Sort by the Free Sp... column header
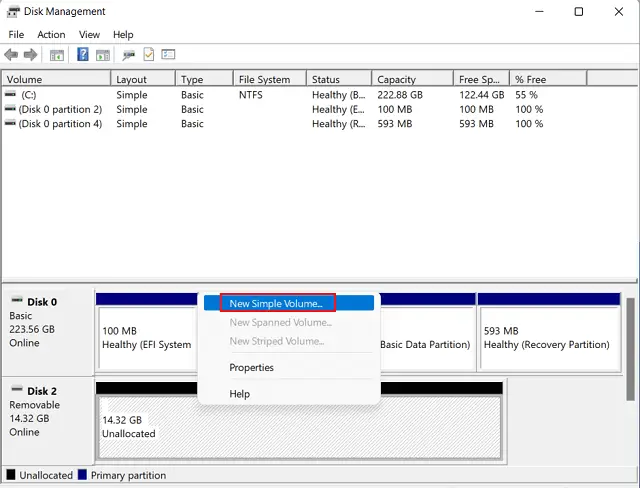This screenshot has height=488, width=640. point(482,79)
